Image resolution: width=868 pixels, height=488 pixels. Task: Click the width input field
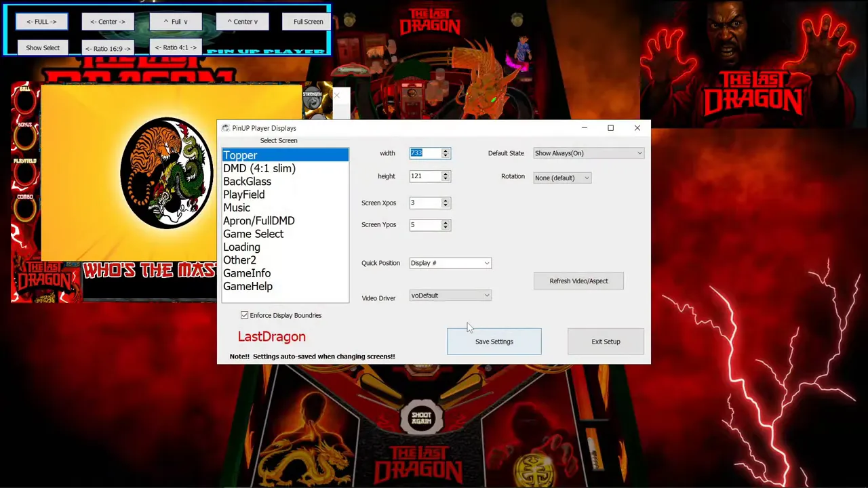coord(425,153)
